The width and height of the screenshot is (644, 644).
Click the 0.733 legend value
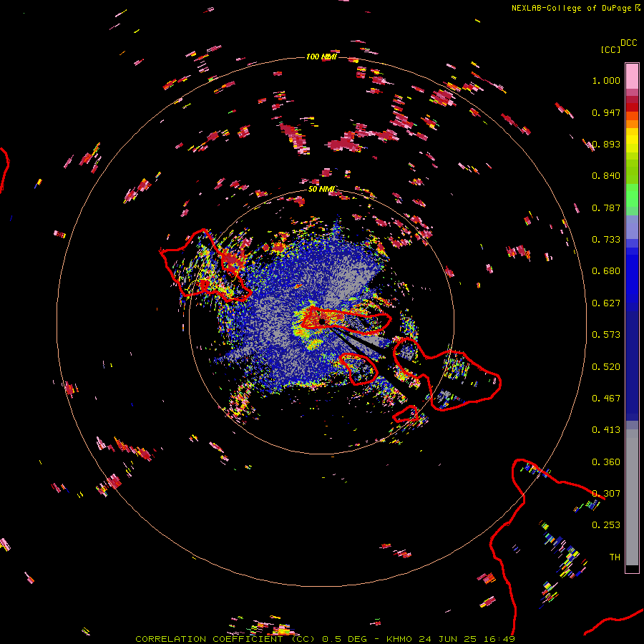pyautogui.click(x=606, y=240)
